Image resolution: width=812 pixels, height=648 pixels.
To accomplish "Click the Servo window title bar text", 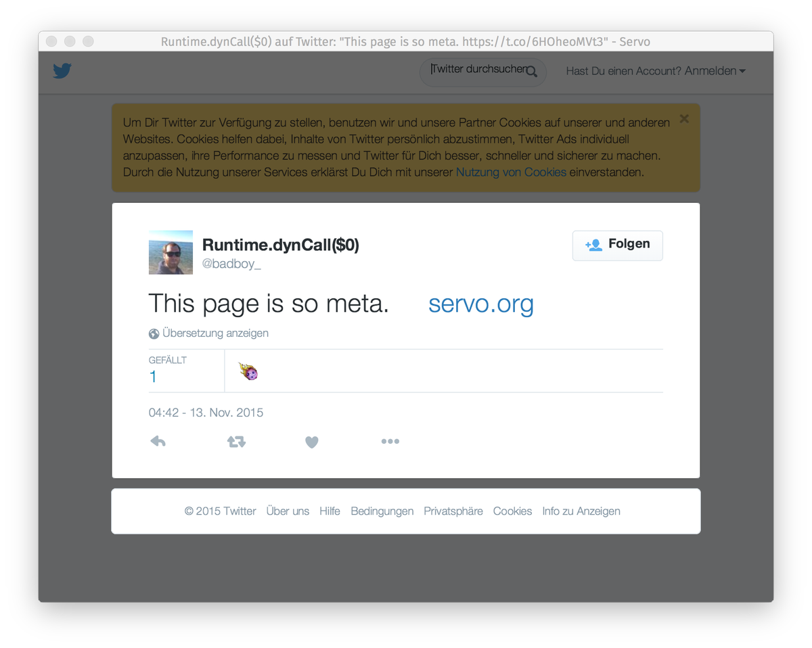I will click(405, 41).
